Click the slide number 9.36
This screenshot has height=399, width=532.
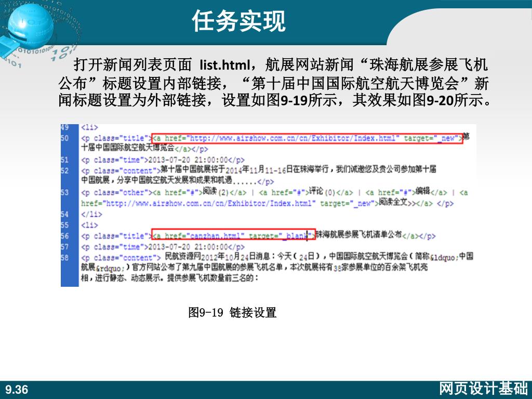pos(16,390)
